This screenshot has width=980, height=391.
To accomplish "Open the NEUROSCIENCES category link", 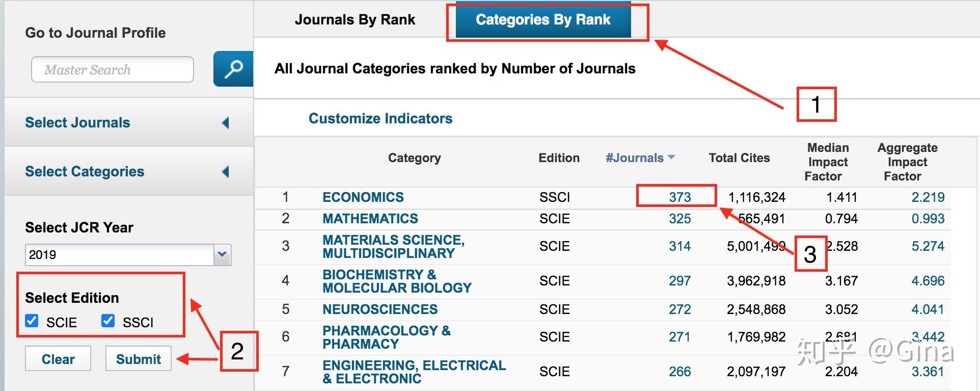I will (x=380, y=309).
